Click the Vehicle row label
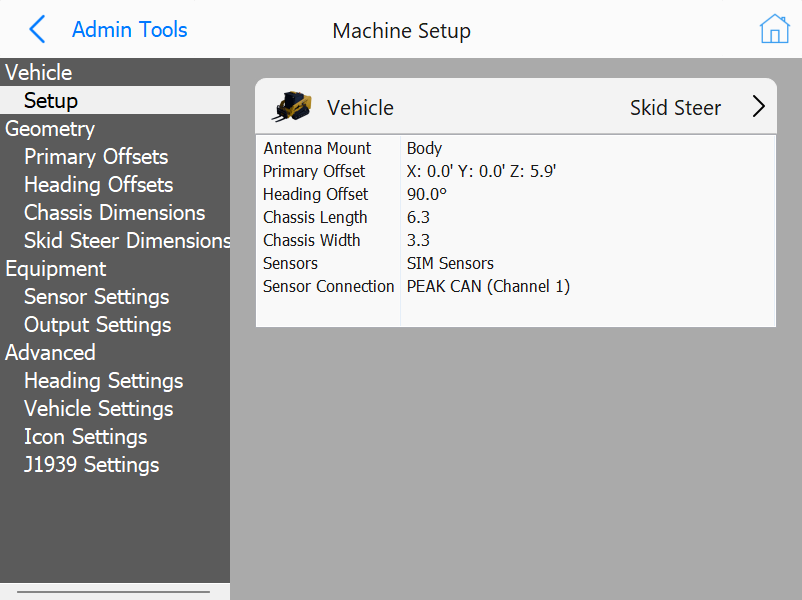 [x=361, y=108]
